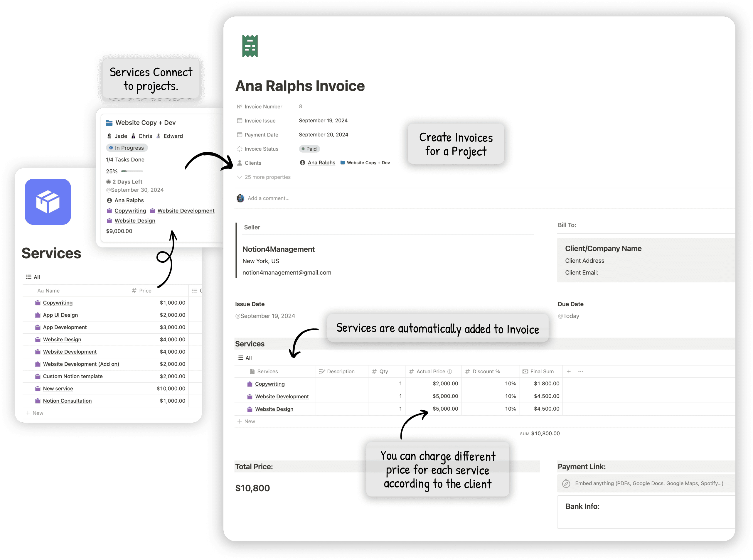
Task: Click the Ana Ralphs Invoice page title
Action: tap(300, 86)
